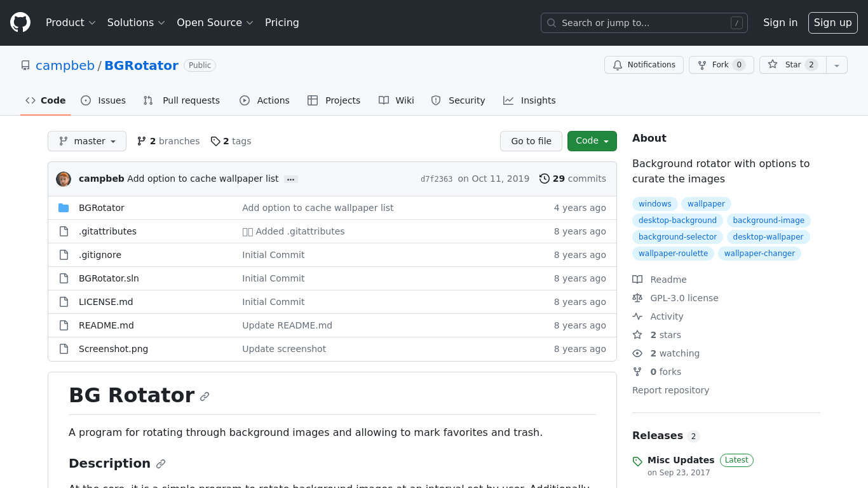The height and width of the screenshot is (488, 868).
Task: Open commit hash d7f2363
Action: click(437, 179)
